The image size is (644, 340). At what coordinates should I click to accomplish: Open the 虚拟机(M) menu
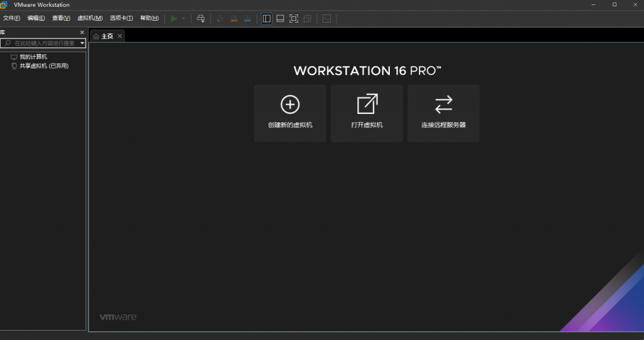[90, 18]
